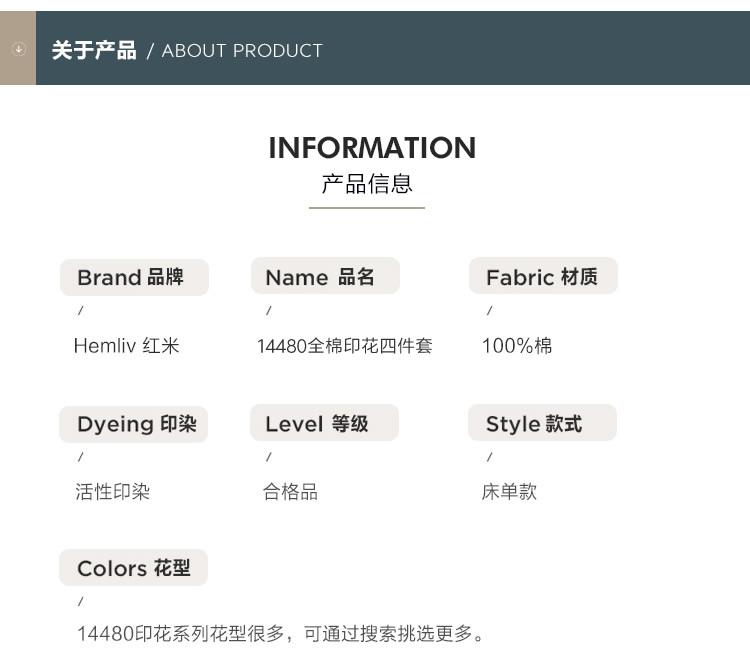Click the 产品信息 subtitle
The image size is (750, 668).
pos(367,184)
